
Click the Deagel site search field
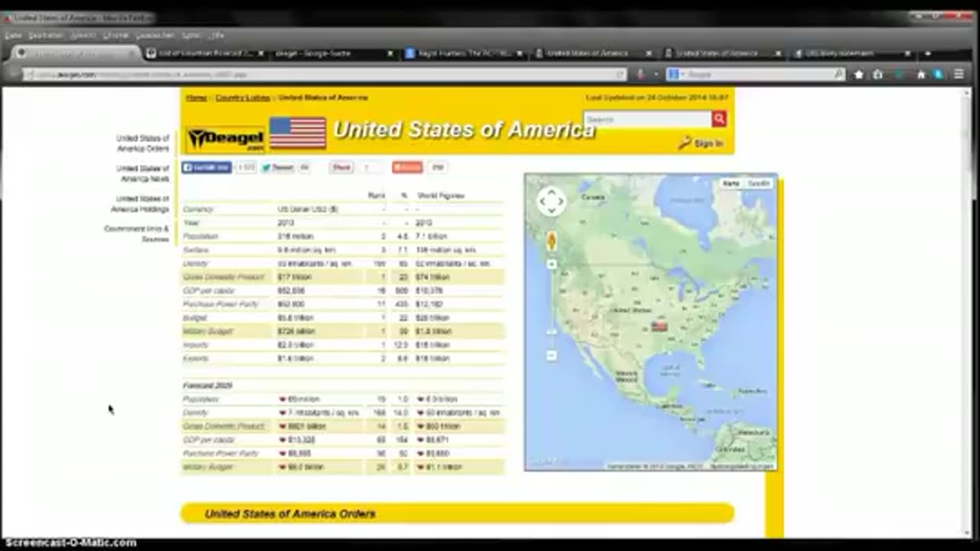pos(648,119)
